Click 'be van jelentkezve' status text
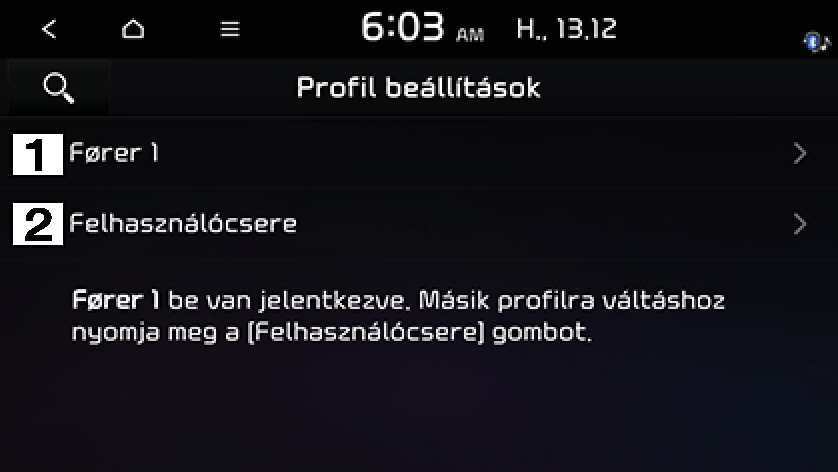Viewport: 838px width, 472px height. coord(289,301)
